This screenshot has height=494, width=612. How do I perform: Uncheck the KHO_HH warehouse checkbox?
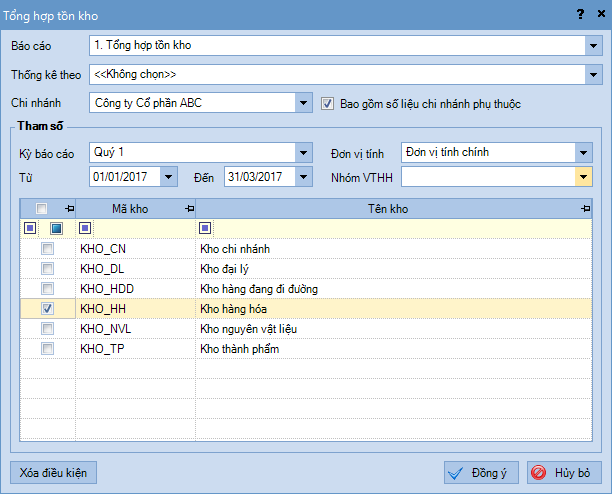[x=47, y=309]
